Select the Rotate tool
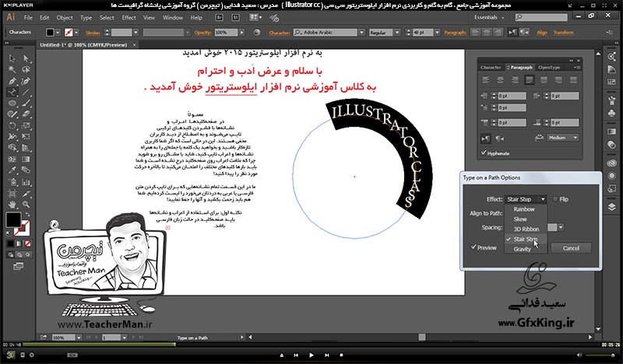Screen dimensions: 623x364 12,125
